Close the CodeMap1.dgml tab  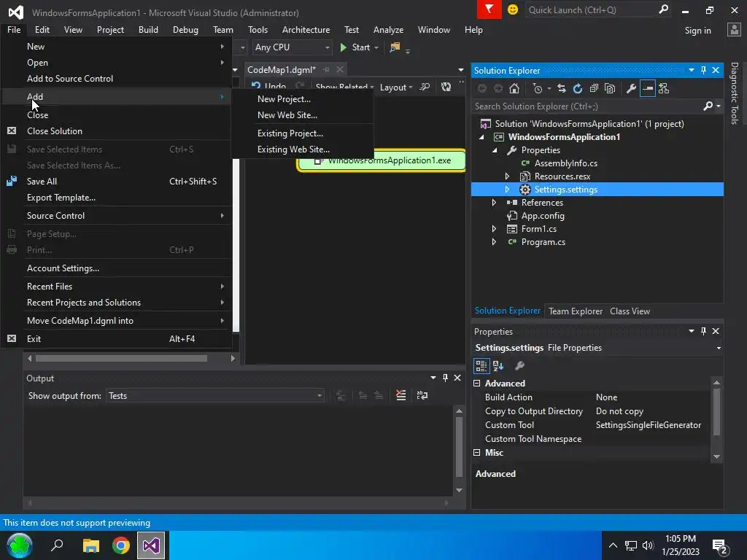point(340,69)
